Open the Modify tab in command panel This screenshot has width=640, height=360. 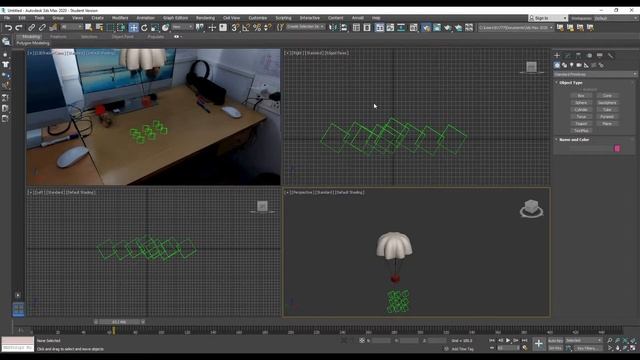(x=568, y=56)
